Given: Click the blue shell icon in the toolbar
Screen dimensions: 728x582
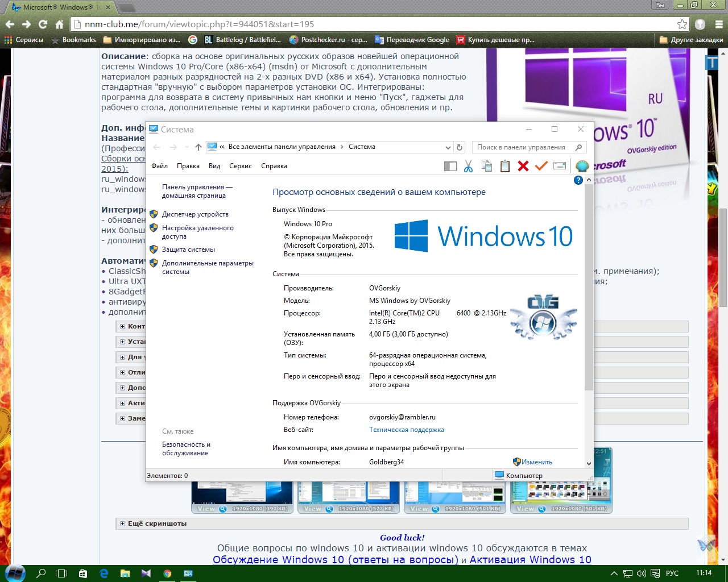Looking at the screenshot, I should click(x=582, y=166).
